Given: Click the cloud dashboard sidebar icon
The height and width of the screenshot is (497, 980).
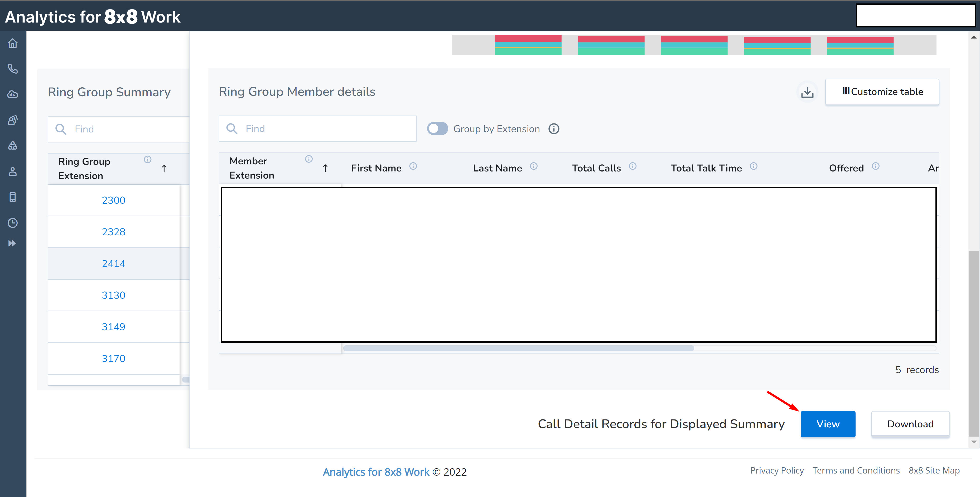Looking at the screenshot, I should coord(13,94).
